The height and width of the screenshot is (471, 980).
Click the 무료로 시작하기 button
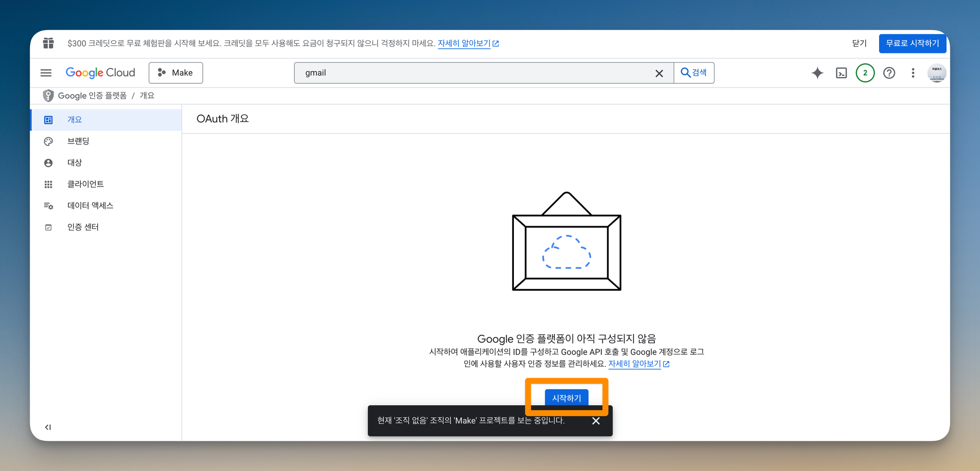(913, 44)
